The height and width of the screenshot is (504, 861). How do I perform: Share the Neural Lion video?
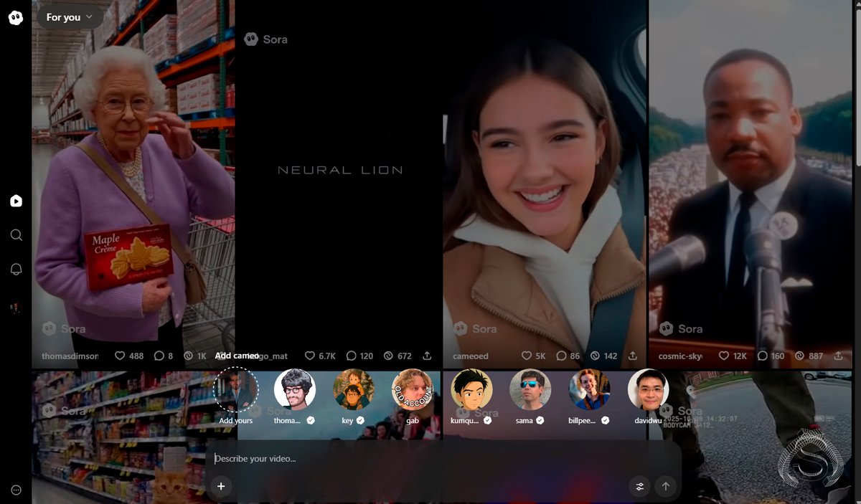coord(428,356)
